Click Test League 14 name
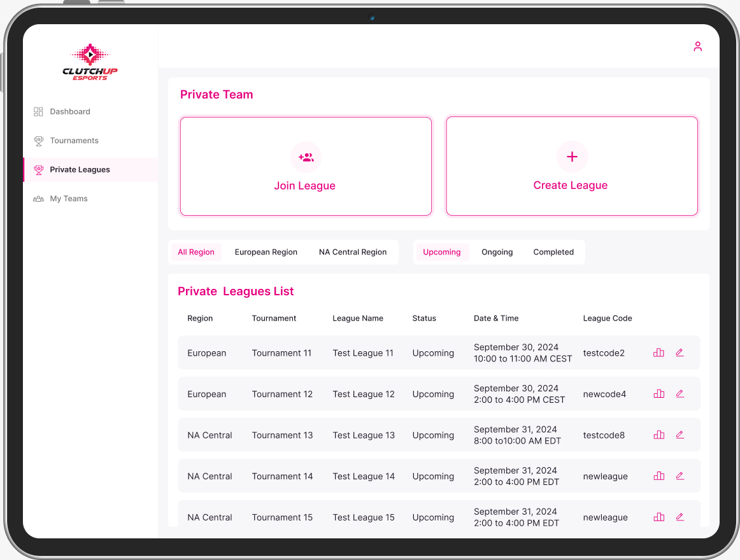This screenshot has width=740, height=560. (364, 476)
